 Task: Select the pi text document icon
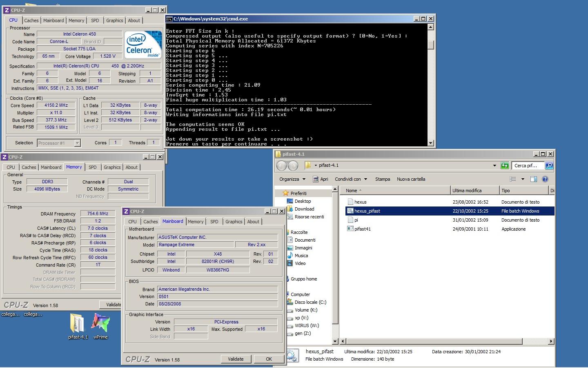(350, 220)
